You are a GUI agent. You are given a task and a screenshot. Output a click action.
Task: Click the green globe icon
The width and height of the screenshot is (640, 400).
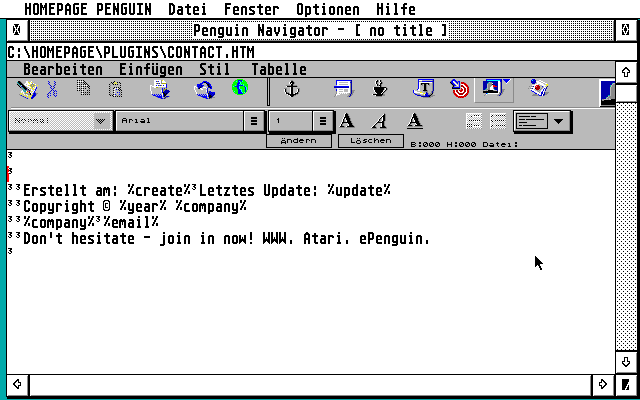tap(240, 87)
